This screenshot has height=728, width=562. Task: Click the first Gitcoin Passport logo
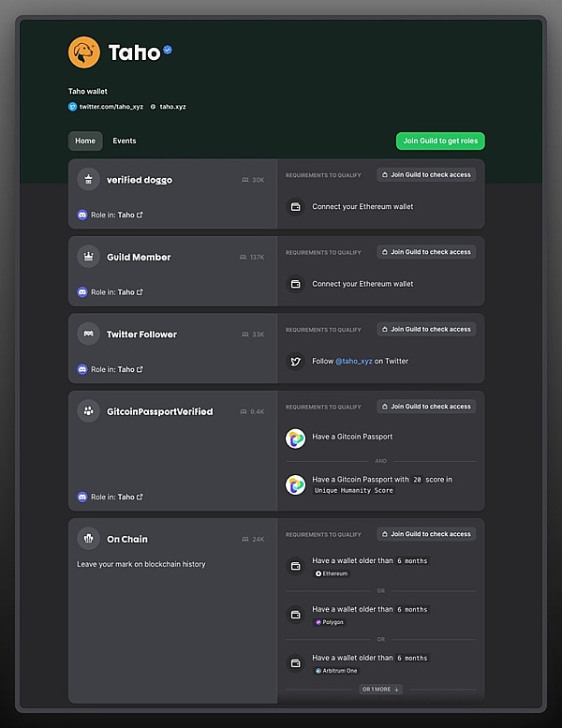click(x=295, y=438)
